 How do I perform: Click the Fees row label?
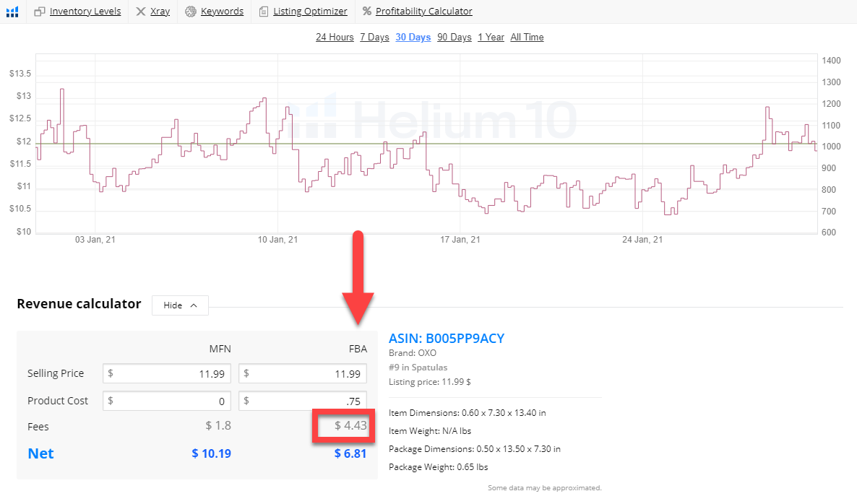tap(38, 427)
